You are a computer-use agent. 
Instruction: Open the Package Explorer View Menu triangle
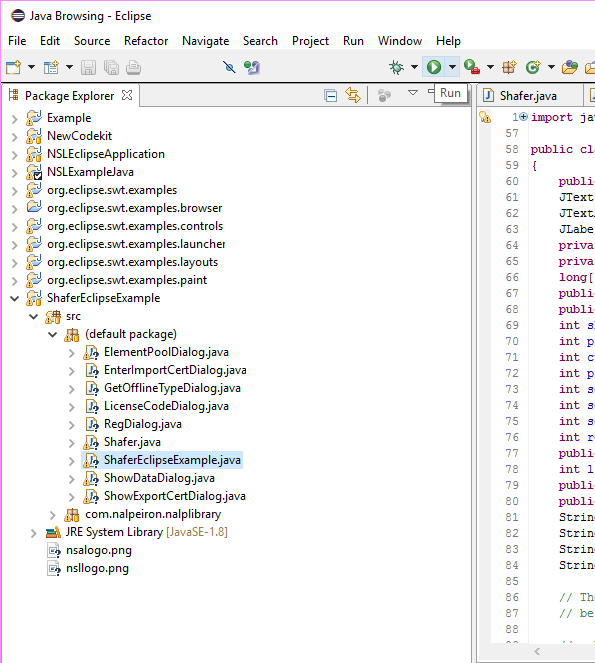pos(413,93)
